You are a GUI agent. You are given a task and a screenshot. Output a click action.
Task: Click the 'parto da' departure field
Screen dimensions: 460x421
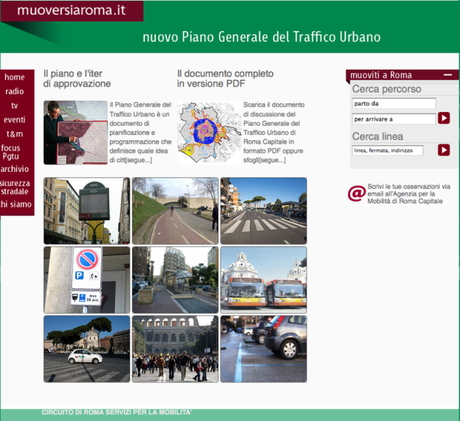tap(394, 103)
